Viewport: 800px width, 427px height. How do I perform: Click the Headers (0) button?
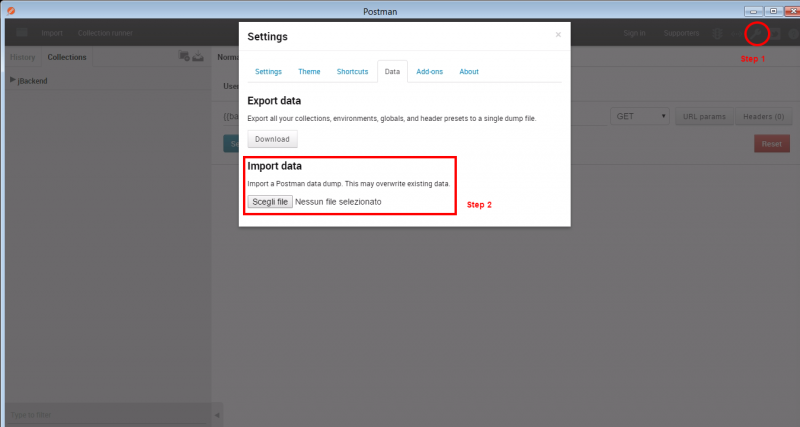763,116
